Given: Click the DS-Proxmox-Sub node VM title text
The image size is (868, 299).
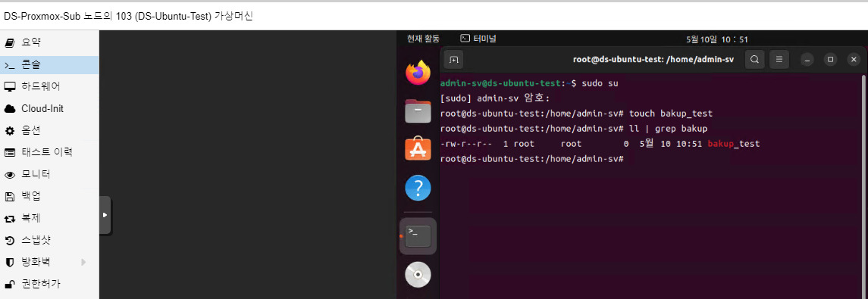Looking at the screenshot, I should (128, 16).
